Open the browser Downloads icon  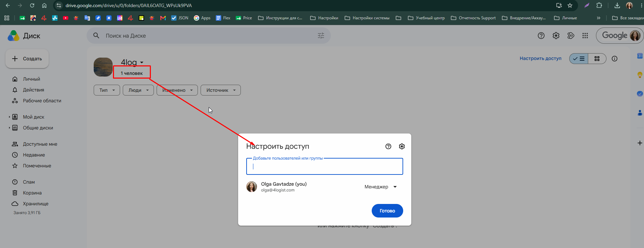point(617,5)
